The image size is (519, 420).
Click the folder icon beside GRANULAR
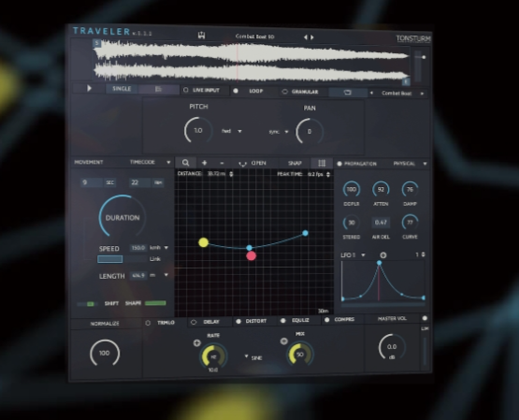(347, 93)
